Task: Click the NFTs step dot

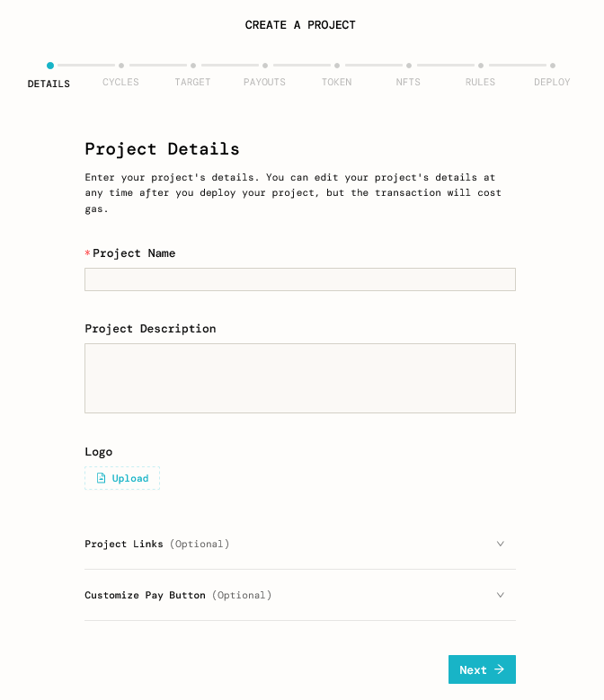Action: tap(409, 66)
